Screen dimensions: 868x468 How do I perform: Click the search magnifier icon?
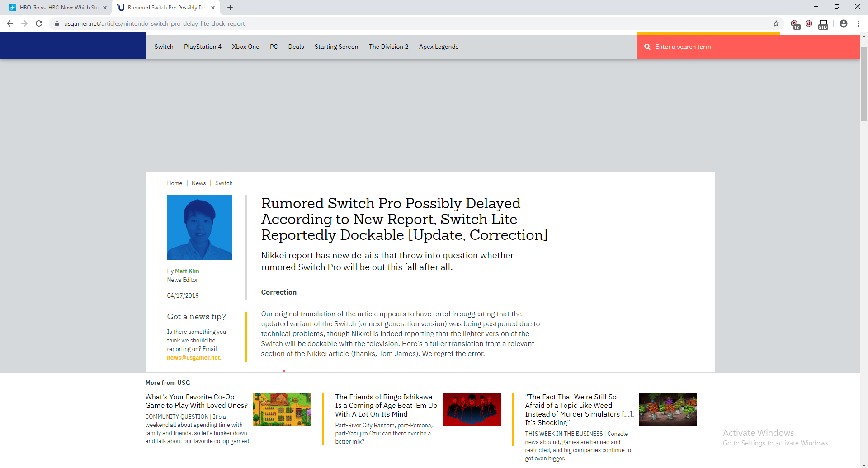pos(647,47)
